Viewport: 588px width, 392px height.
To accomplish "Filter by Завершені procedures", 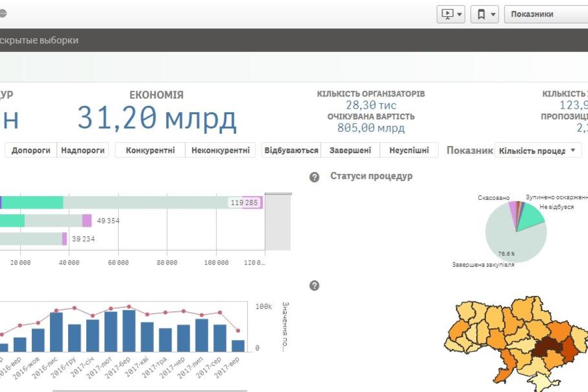I will 350,150.
